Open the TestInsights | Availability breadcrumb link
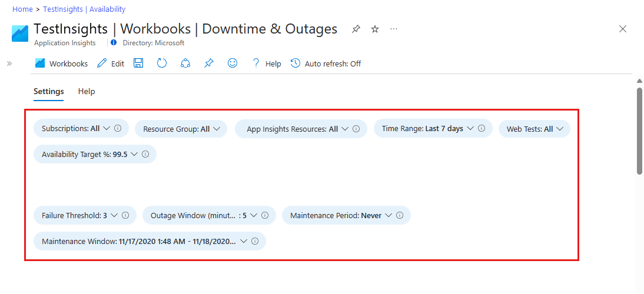The image size is (644, 294). coord(84,9)
